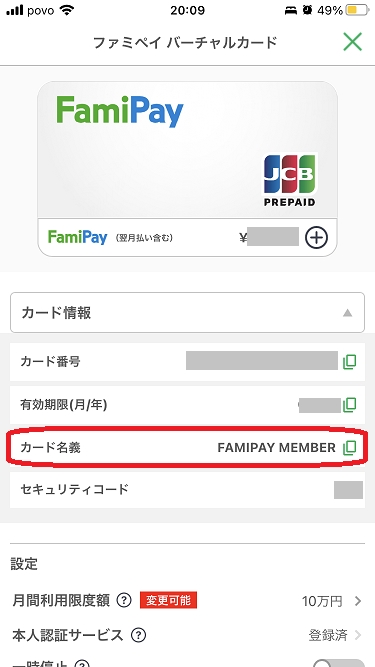The width and height of the screenshot is (375, 667).
Task: Open monthly limit 10万円 chevron
Action: pos(358,601)
